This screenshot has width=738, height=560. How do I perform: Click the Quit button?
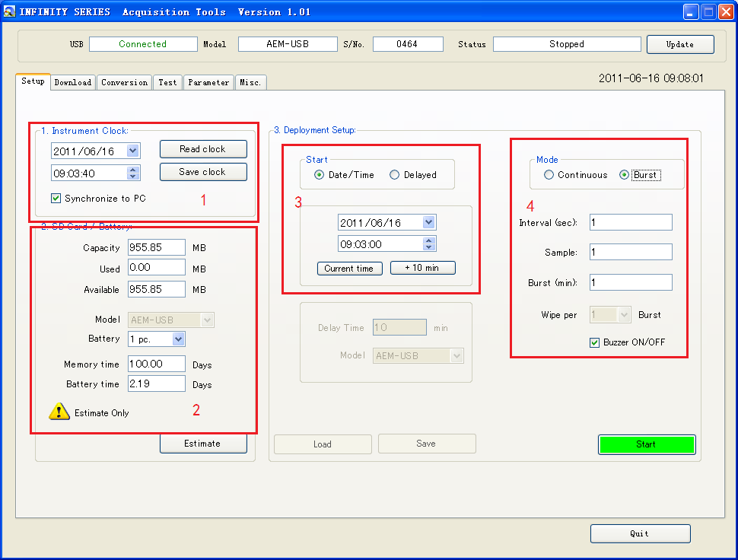pos(640,533)
